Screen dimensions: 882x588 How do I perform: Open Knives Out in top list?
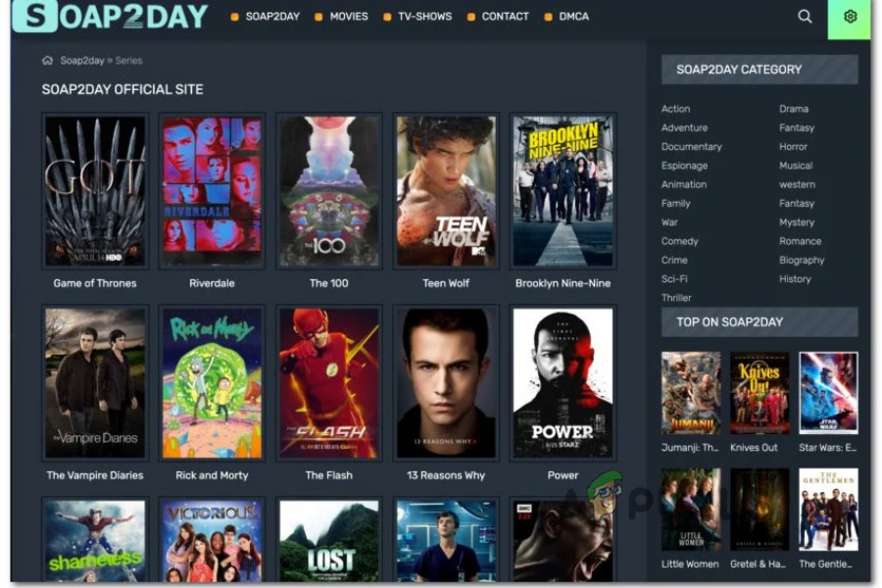[x=759, y=393]
